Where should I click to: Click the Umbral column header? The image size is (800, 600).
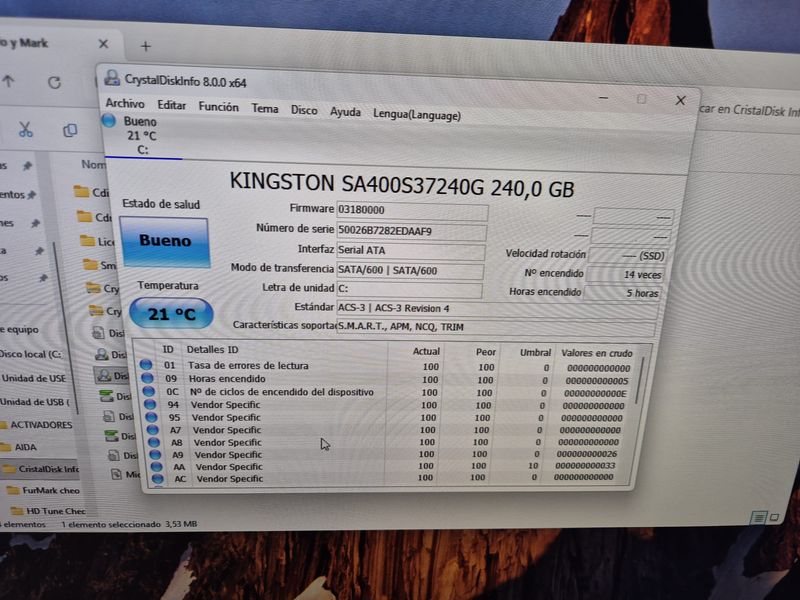535,353
